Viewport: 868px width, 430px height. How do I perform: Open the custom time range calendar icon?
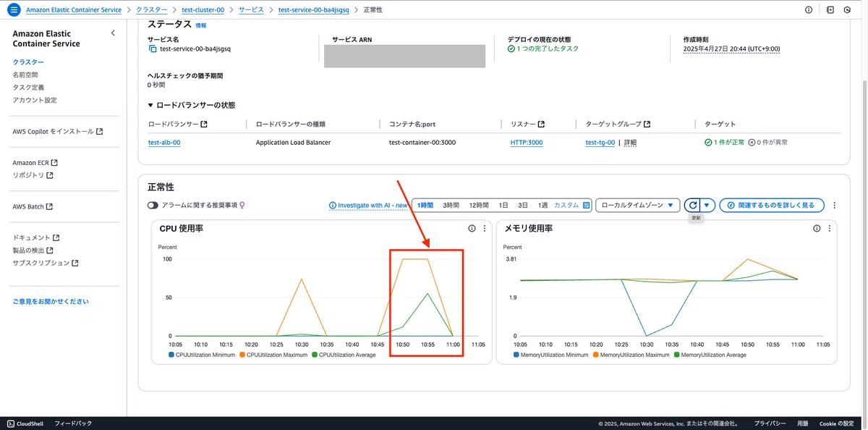coord(587,206)
